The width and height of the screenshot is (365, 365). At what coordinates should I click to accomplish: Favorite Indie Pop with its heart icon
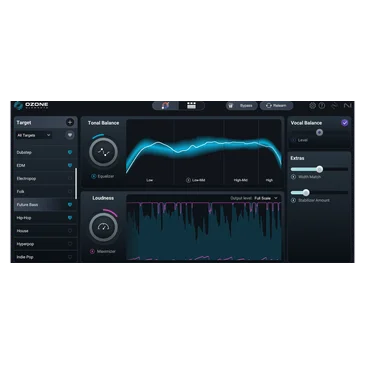point(70,257)
